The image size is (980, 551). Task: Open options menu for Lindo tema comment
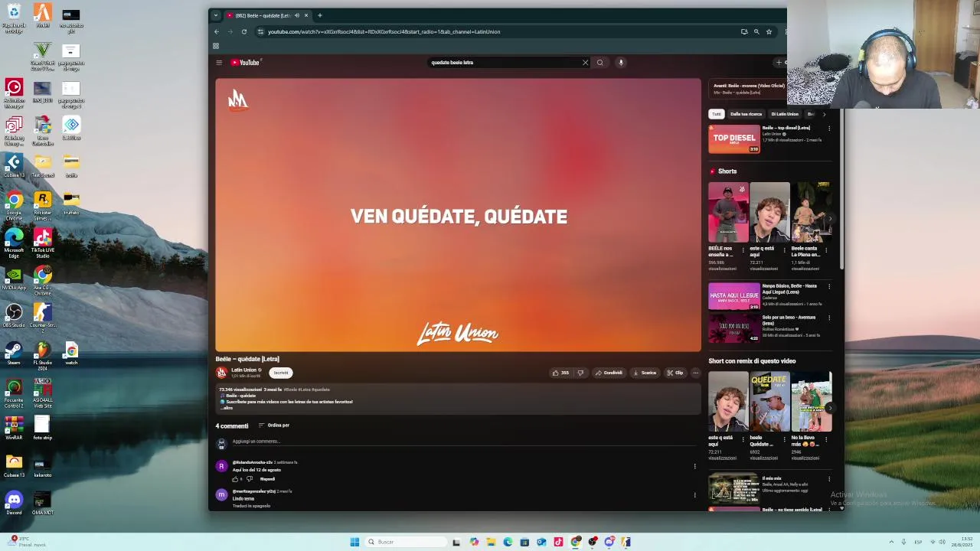[695, 495]
